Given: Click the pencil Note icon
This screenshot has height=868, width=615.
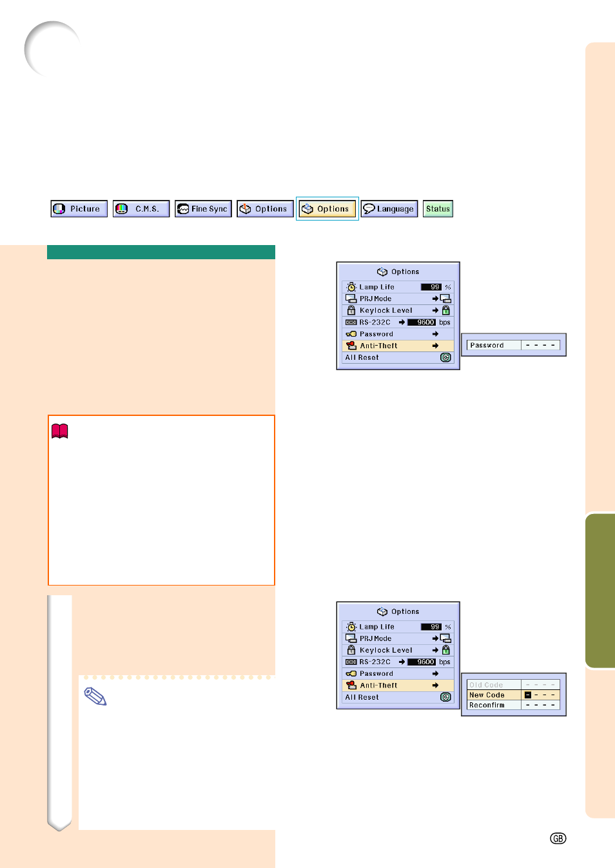Looking at the screenshot, I should (95, 696).
